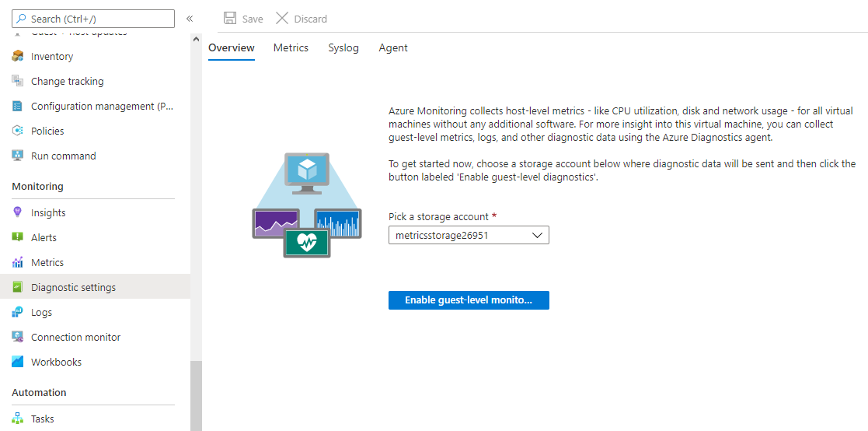Open the Syslog tab

(x=343, y=47)
